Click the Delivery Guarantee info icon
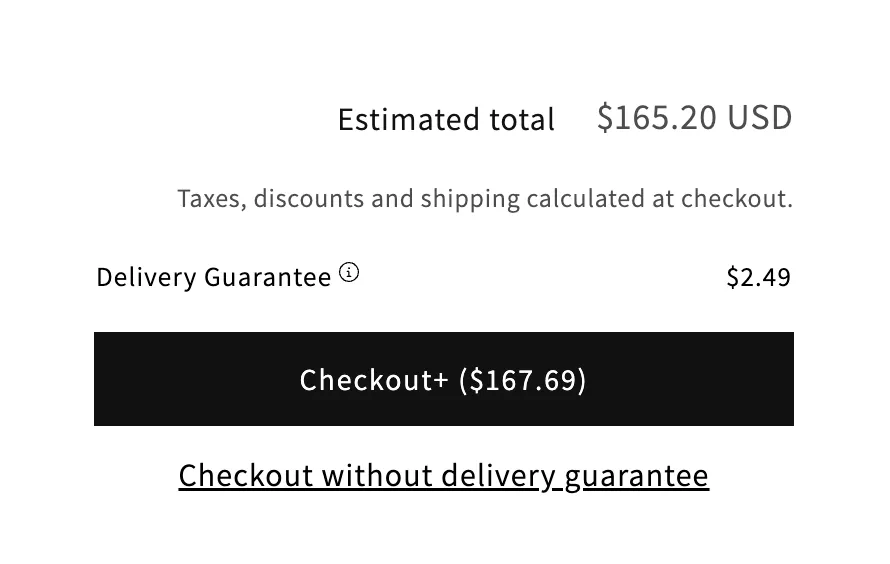The image size is (890, 564). click(x=349, y=272)
